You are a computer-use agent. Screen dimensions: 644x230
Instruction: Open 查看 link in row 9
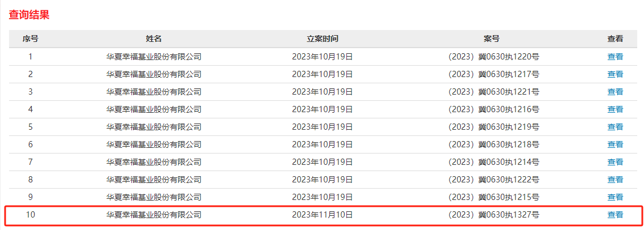tap(615, 197)
